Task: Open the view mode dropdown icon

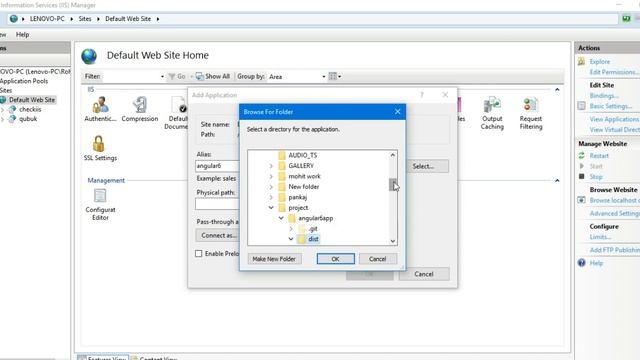Action: [x=335, y=76]
